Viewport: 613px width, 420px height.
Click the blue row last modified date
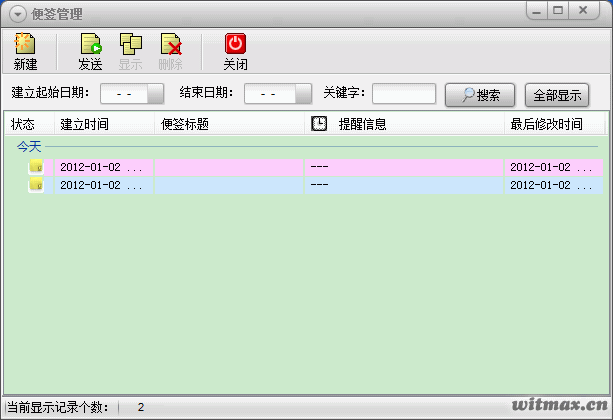(x=554, y=185)
